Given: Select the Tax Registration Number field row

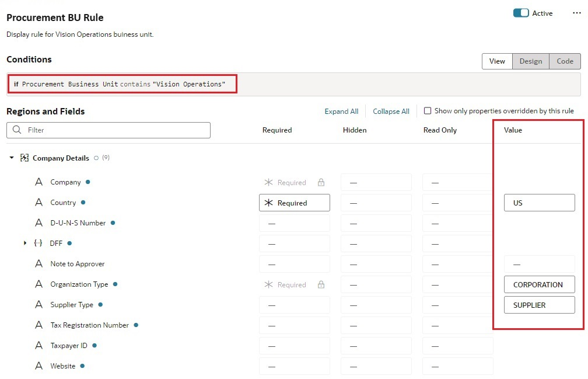Looking at the screenshot, I should pyautogui.click(x=90, y=325).
